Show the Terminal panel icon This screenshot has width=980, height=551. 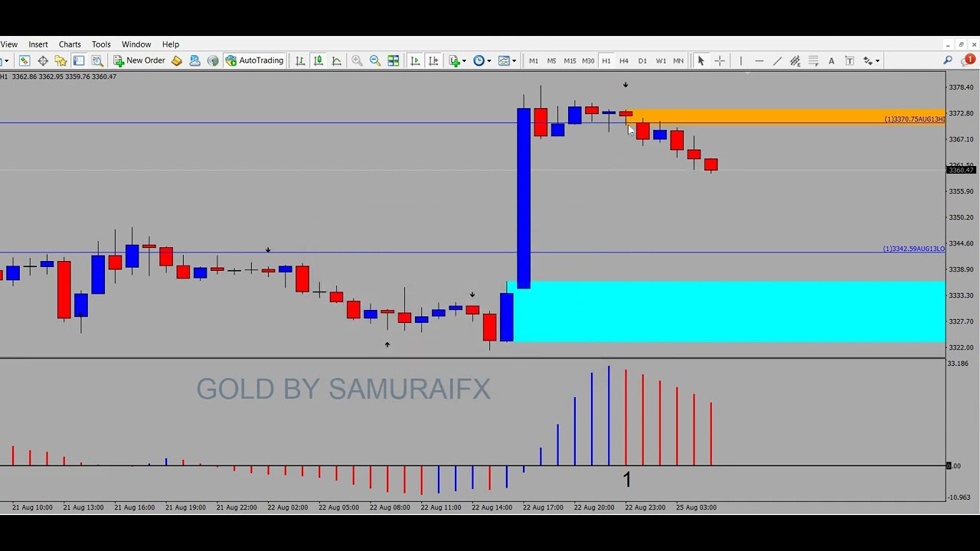(79, 60)
